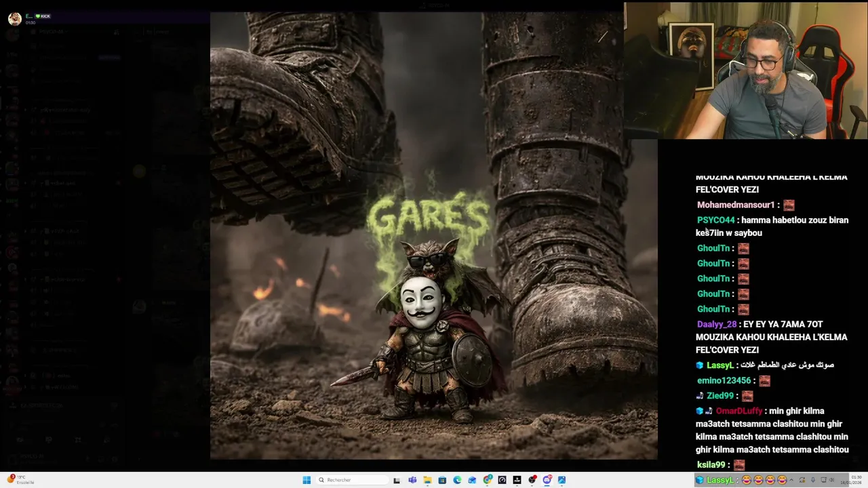Screen dimensions: 868x488
Task: Switch to Google Chrome in the taskbar
Action: (x=488, y=480)
